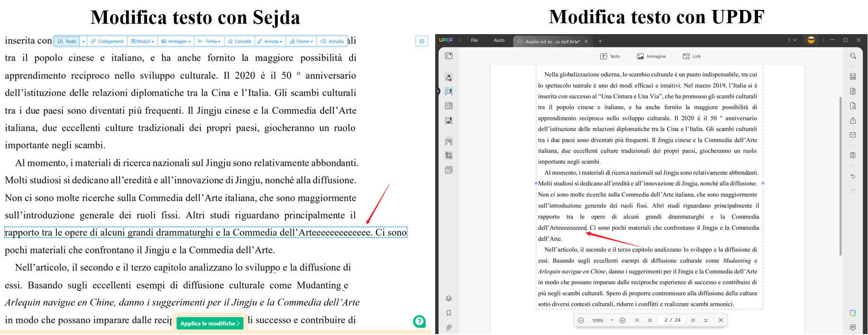Click the UPDF vertical scrollbar
The image size is (868, 335).
pyautogui.click(x=841, y=175)
